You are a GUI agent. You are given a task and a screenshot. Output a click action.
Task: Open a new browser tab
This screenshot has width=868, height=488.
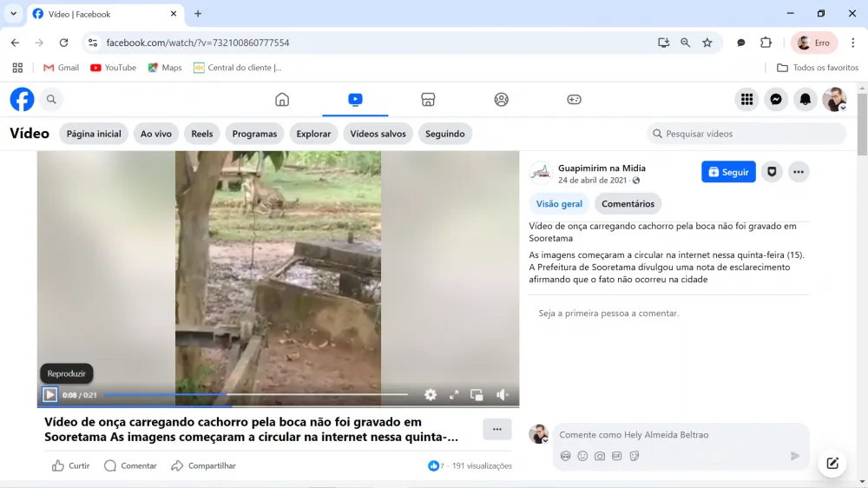198,13
